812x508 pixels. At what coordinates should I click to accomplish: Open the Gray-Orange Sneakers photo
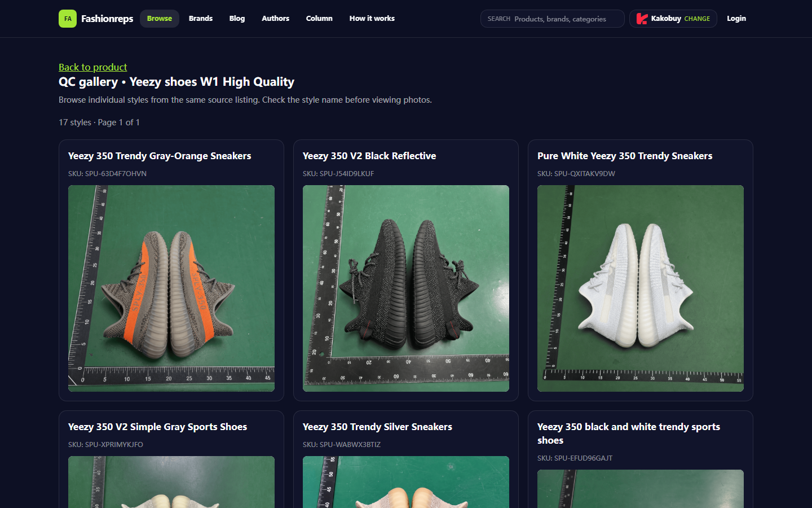[171, 288]
